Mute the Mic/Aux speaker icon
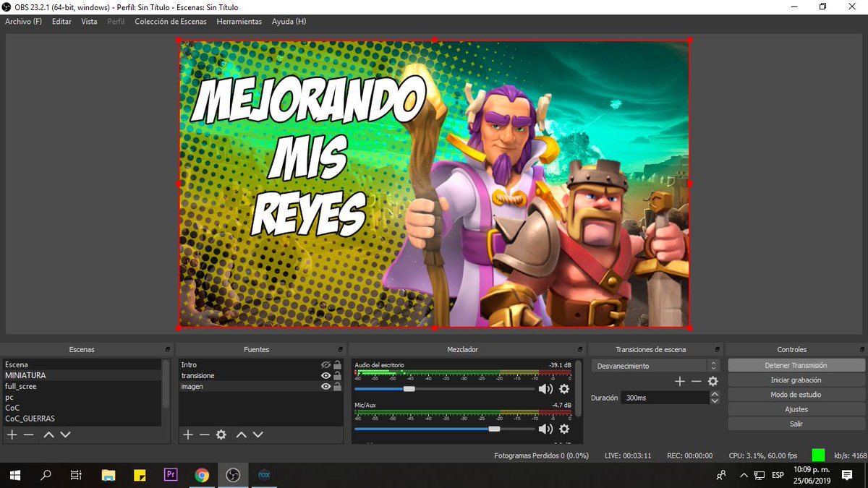This screenshot has width=868, height=488. pyautogui.click(x=545, y=429)
